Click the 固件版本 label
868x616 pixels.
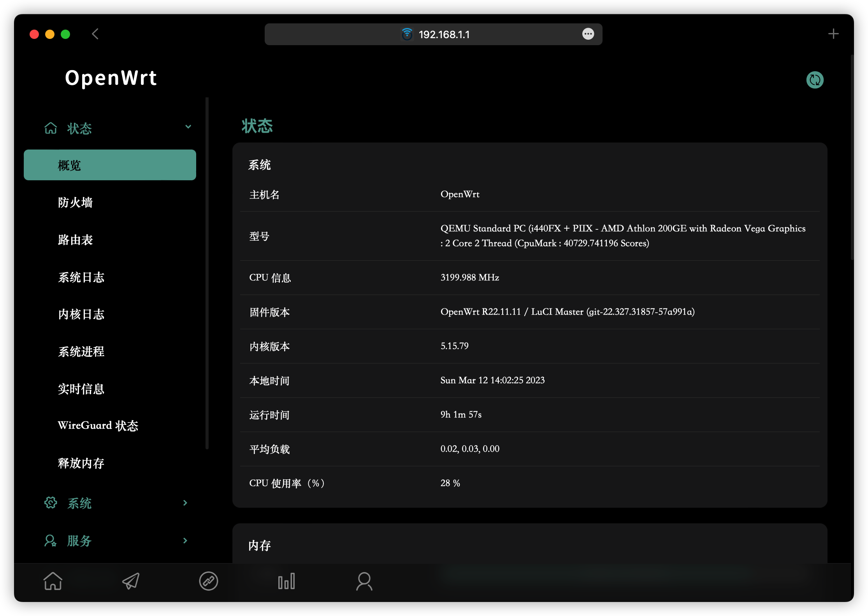coord(269,312)
